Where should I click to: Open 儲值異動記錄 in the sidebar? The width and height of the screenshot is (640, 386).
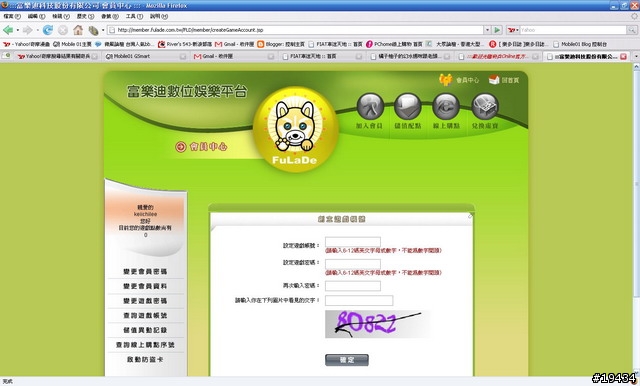click(x=145, y=330)
